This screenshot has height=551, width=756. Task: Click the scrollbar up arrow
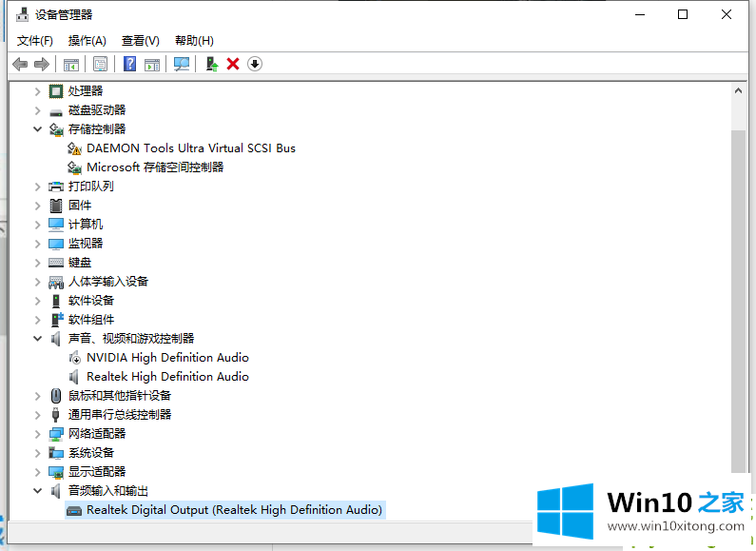[738, 90]
